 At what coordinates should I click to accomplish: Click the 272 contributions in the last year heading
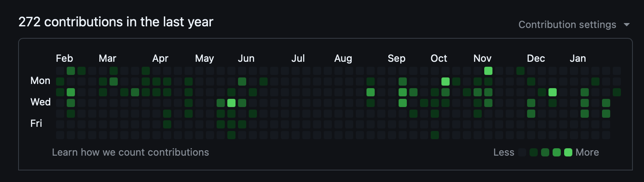[x=116, y=22]
